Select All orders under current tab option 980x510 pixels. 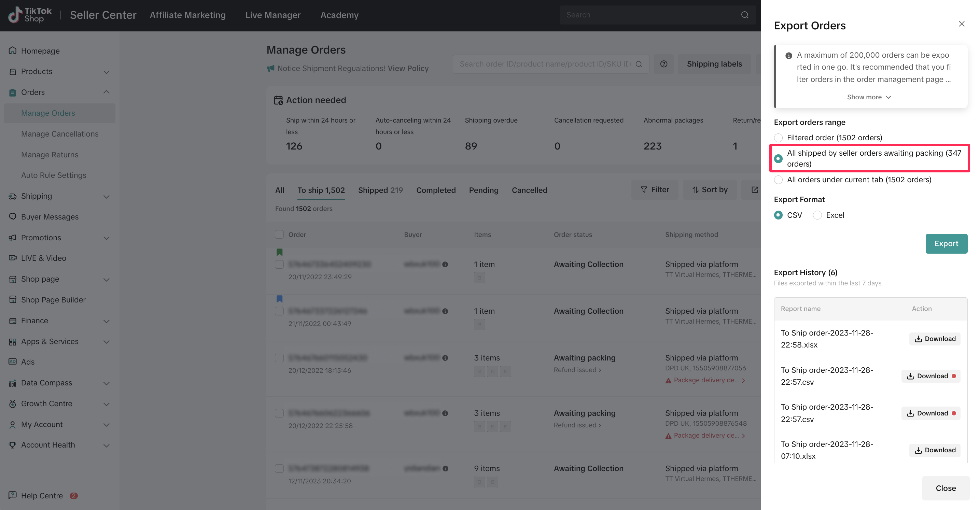pos(779,180)
